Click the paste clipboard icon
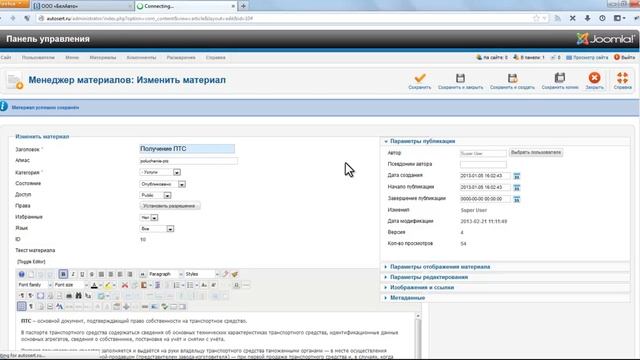Screen dimensions: 640x360 (x=143, y=285)
